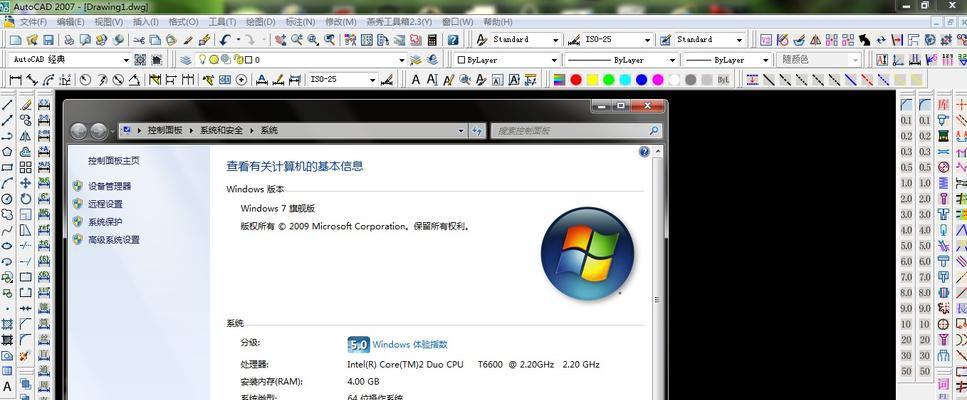Open the ByLayer linetype dropdown
This screenshot has width=967, height=400.
pyautogui.click(x=672, y=60)
